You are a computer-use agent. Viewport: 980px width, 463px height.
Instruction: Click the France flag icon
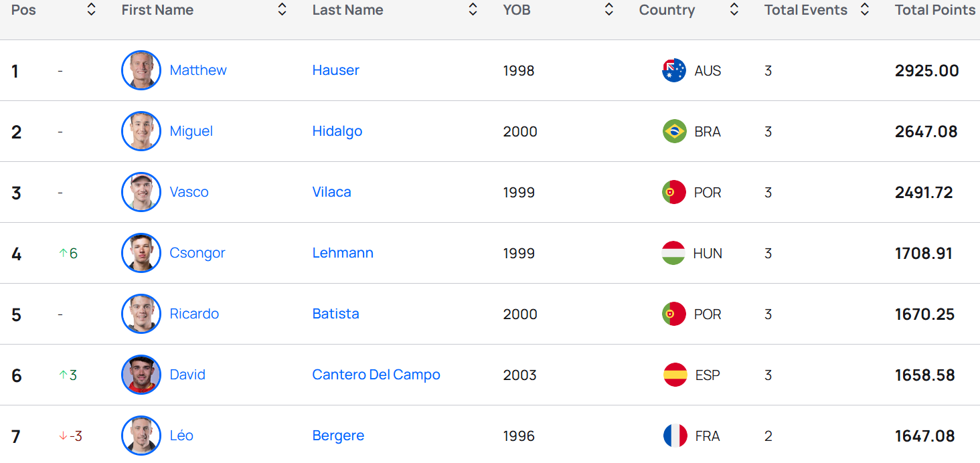click(x=675, y=436)
